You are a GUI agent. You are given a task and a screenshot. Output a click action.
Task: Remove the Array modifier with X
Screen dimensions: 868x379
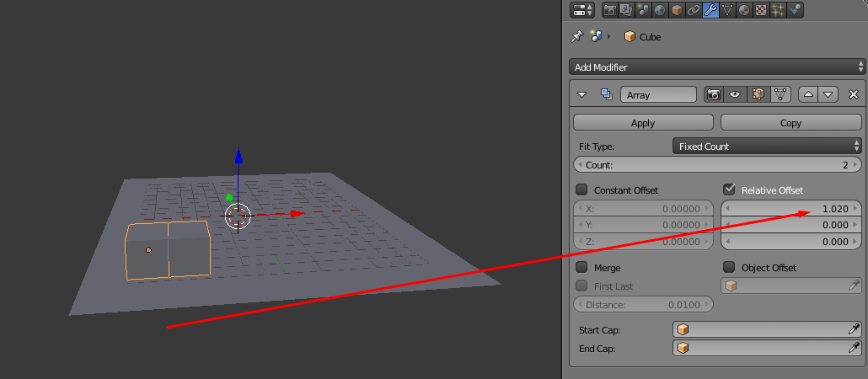click(854, 94)
